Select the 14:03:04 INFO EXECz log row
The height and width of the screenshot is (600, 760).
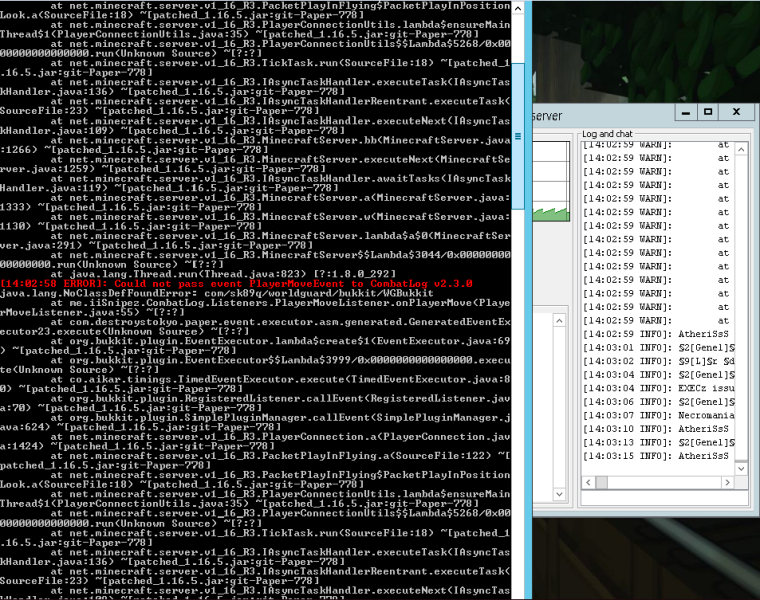[659, 388]
